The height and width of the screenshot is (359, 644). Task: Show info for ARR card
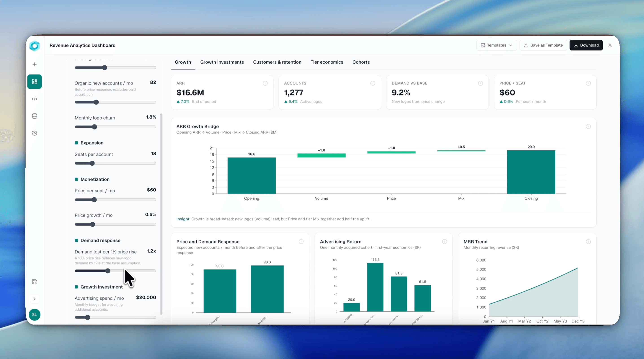click(x=265, y=83)
